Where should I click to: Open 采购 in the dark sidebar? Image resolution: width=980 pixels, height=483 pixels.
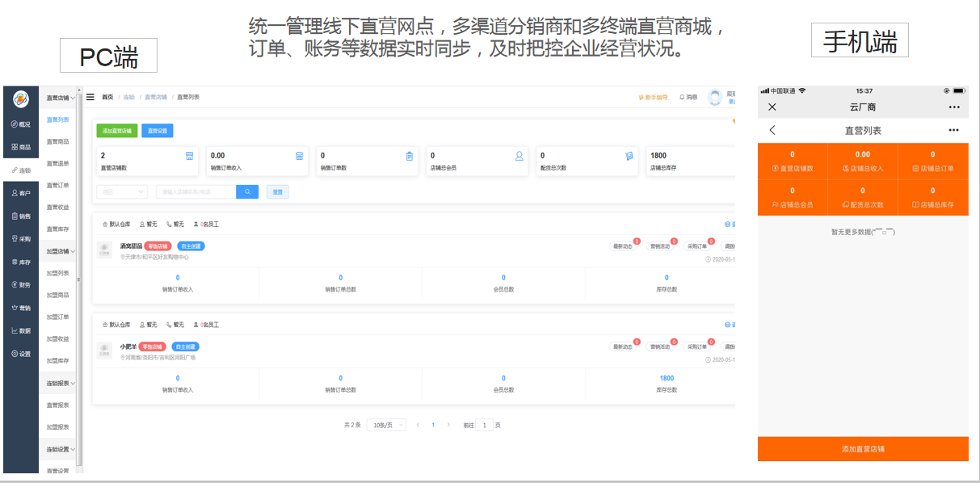[x=21, y=239]
